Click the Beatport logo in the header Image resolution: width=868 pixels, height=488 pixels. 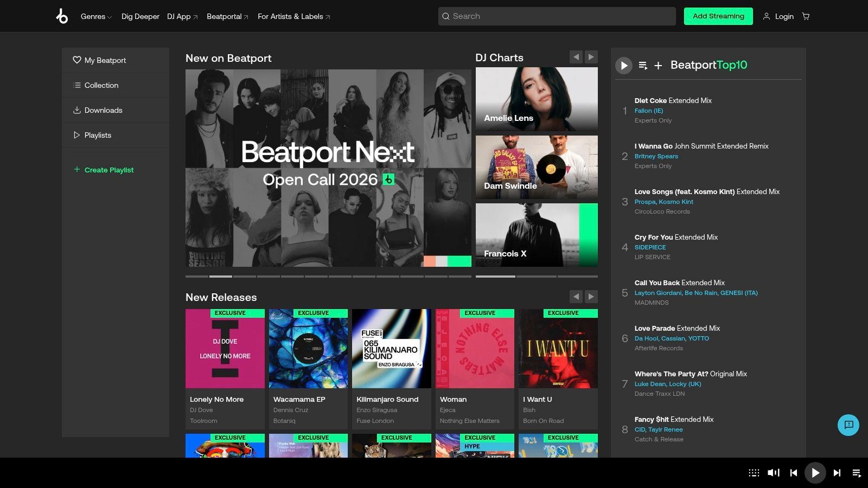[x=61, y=16]
